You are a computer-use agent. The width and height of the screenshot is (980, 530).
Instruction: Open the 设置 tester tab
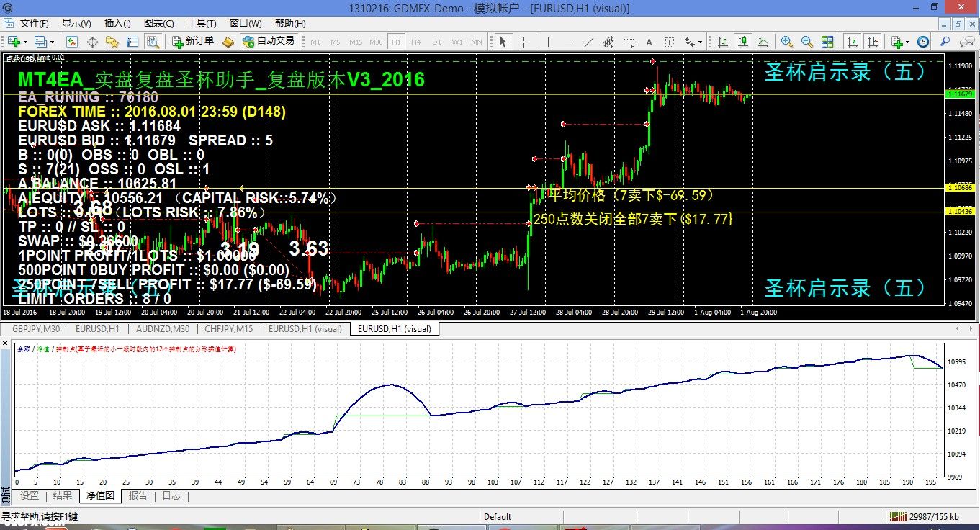tap(30, 495)
